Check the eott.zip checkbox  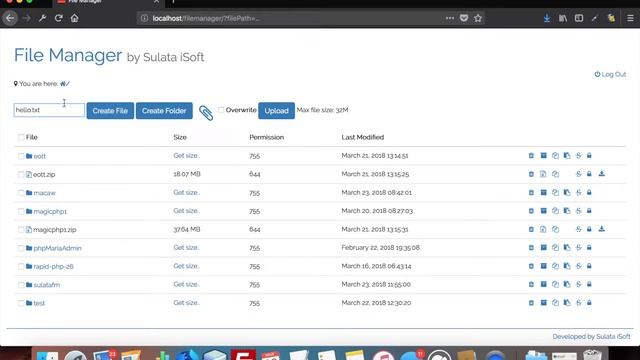[21, 174]
